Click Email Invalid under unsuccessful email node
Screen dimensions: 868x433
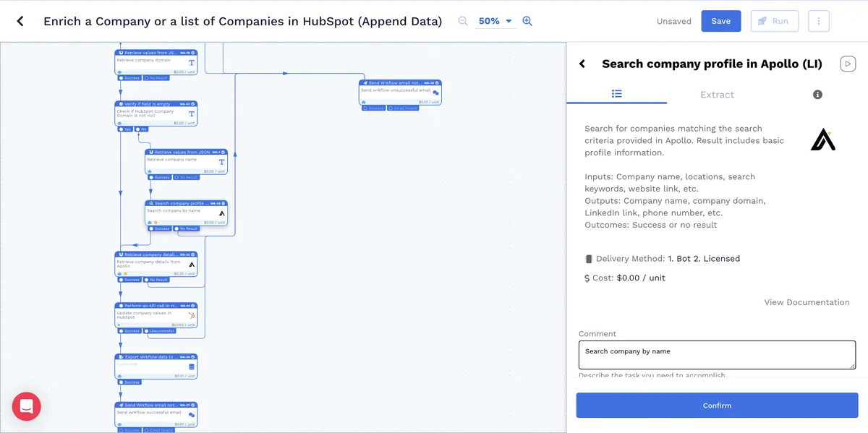click(x=403, y=108)
